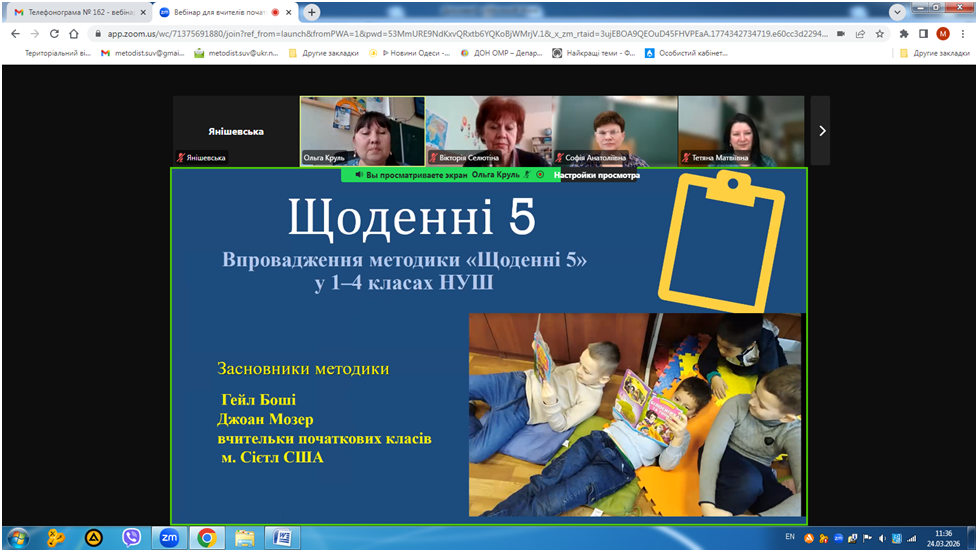978x552 pixels.
Task: Expand 'Настройки просмотра' view options
Action: (599, 174)
